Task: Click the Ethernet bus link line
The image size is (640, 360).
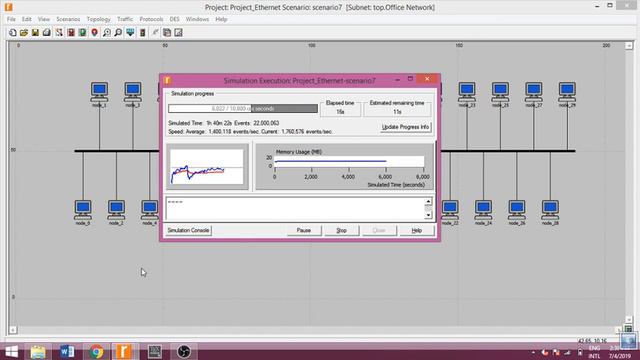Action: (116, 151)
